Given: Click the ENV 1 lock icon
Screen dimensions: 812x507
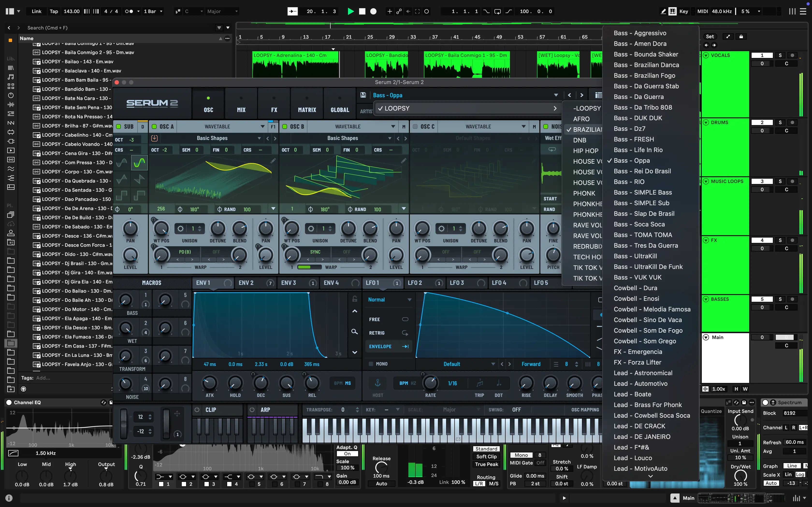Looking at the screenshot, I should click(355, 299).
